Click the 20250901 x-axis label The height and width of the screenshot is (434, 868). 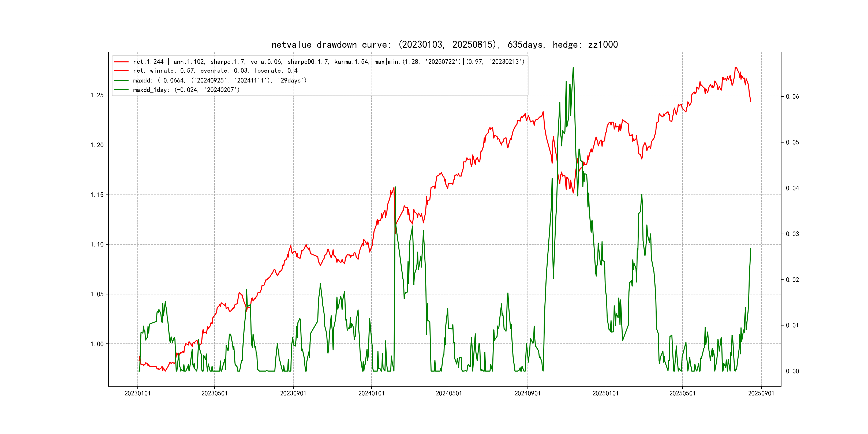[761, 394]
